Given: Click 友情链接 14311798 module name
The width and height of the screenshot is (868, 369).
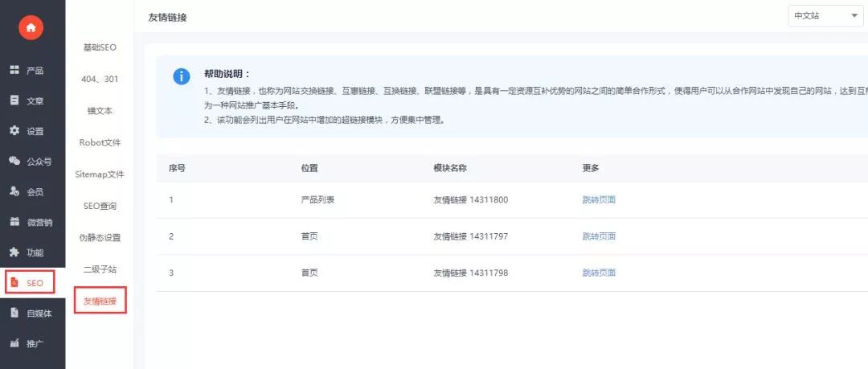Looking at the screenshot, I should tap(470, 273).
